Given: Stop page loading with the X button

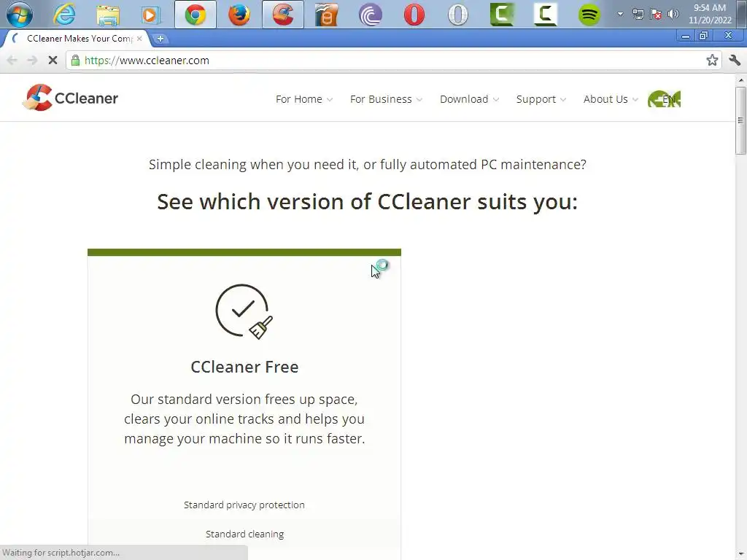Looking at the screenshot, I should pyautogui.click(x=53, y=61).
